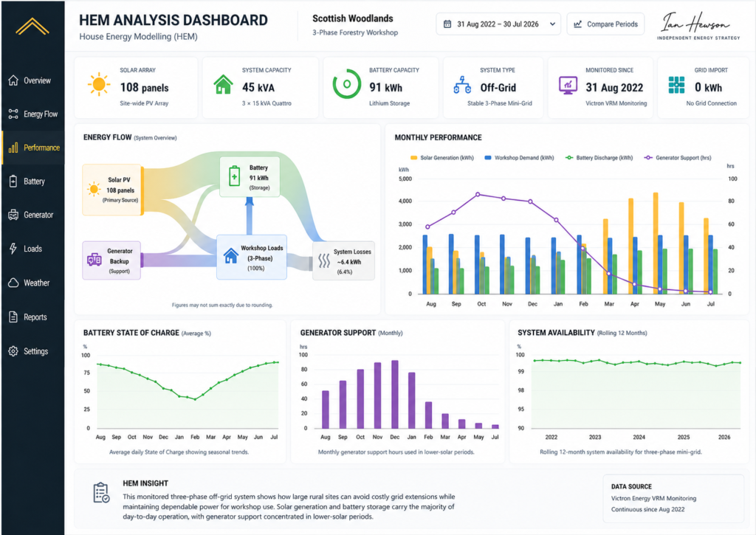Navigate to the Generator page
This screenshot has width=756, height=535.
(x=32, y=215)
